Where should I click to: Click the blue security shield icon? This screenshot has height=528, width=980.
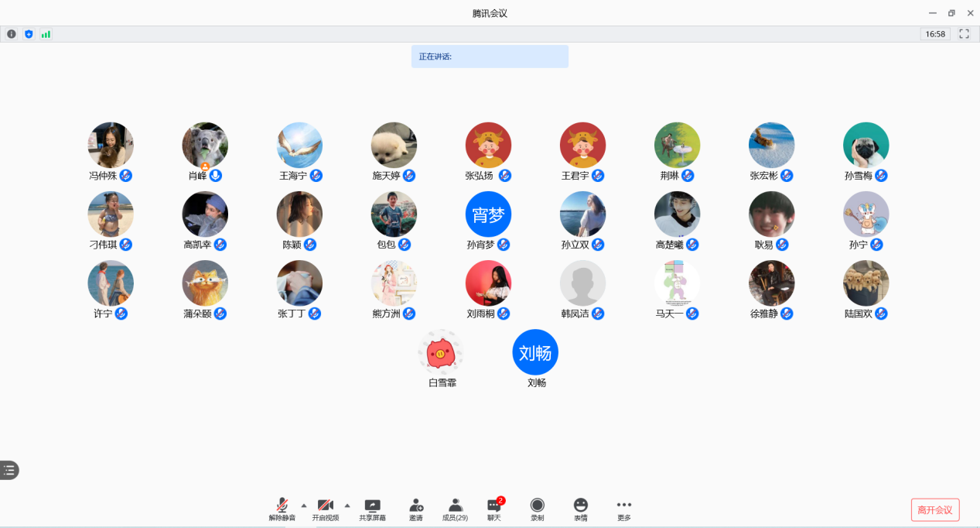29,34
